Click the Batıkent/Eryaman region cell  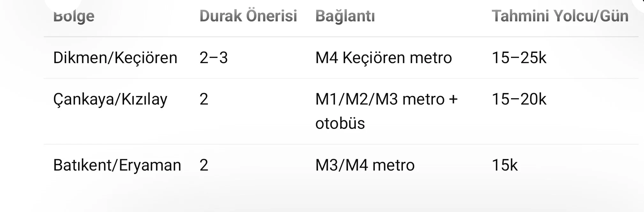pos(117,165)
